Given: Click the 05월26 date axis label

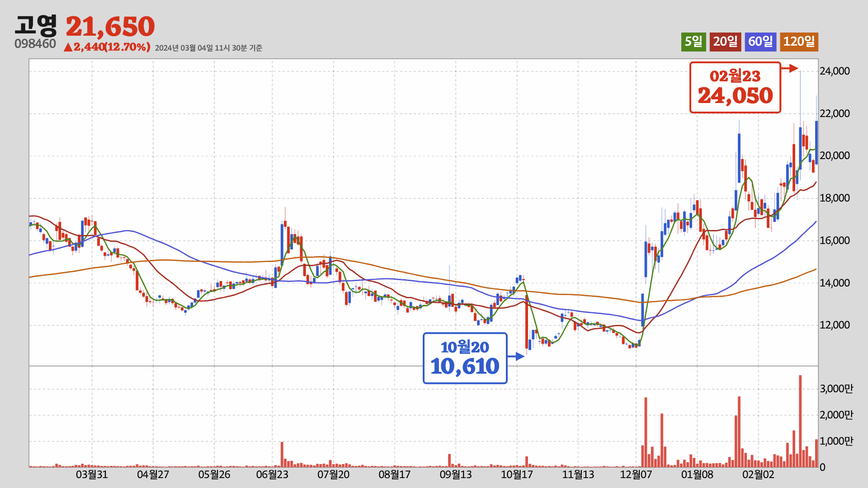Looking at the screenshot, I should click(214, 474).
